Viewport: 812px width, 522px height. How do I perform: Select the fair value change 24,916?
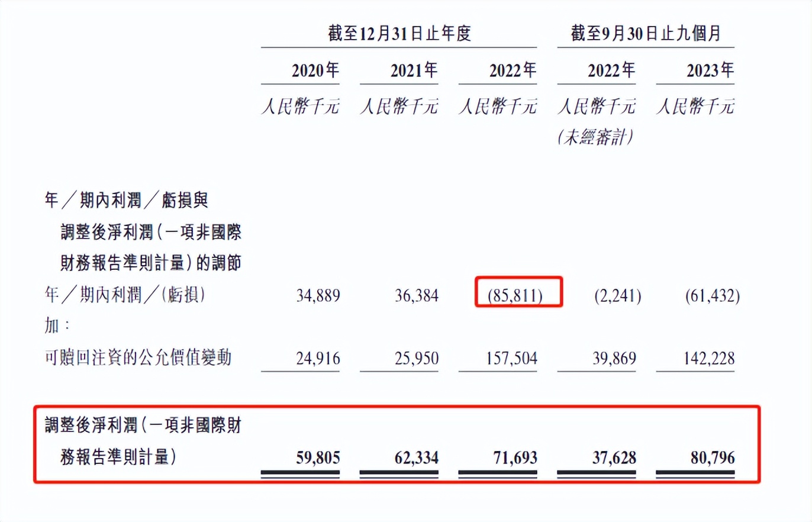tap(318, 358)
